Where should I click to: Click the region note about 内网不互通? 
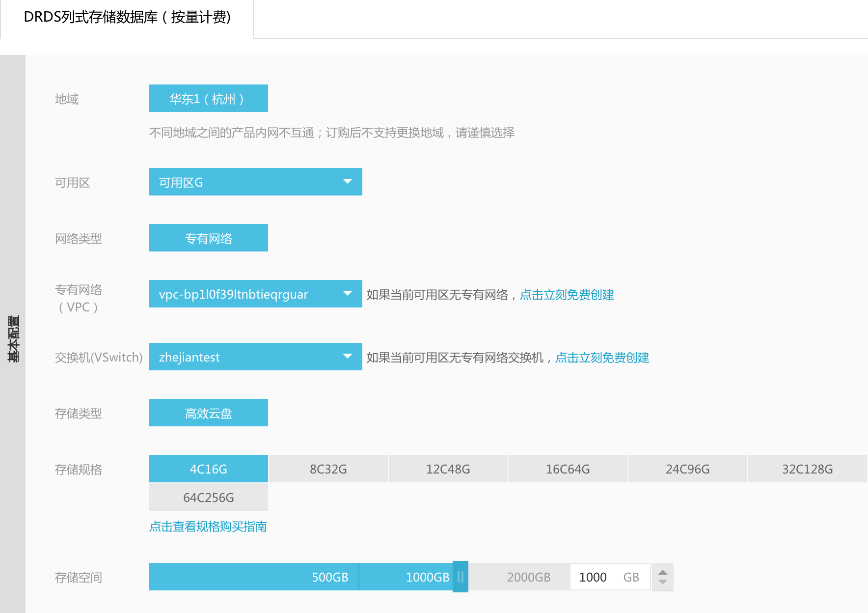click(332, 133)
